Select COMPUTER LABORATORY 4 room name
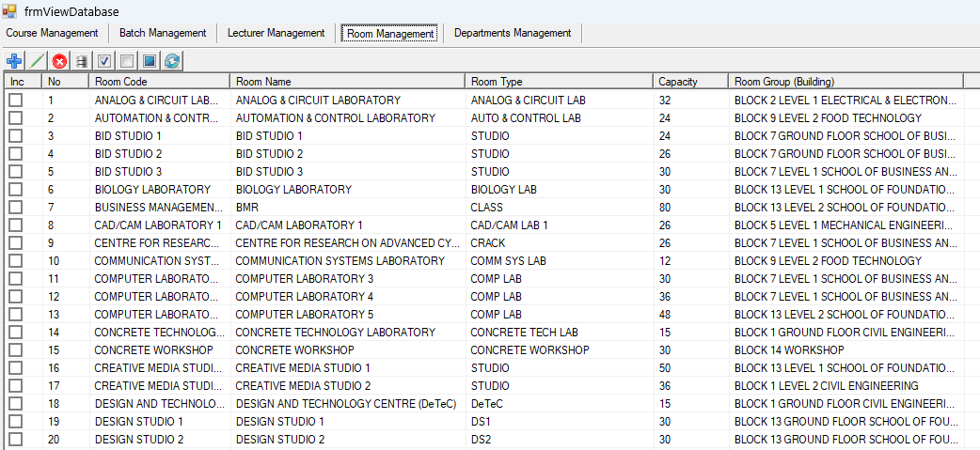 pyautogui.click(x=305, y=297)
